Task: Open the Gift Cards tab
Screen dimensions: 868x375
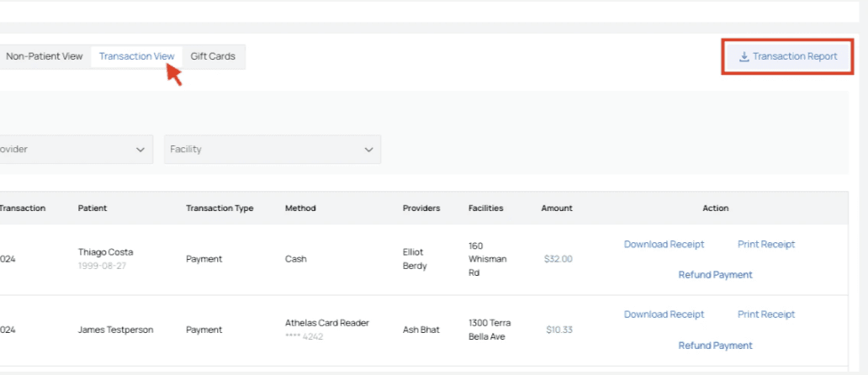Action: [213, 56]
